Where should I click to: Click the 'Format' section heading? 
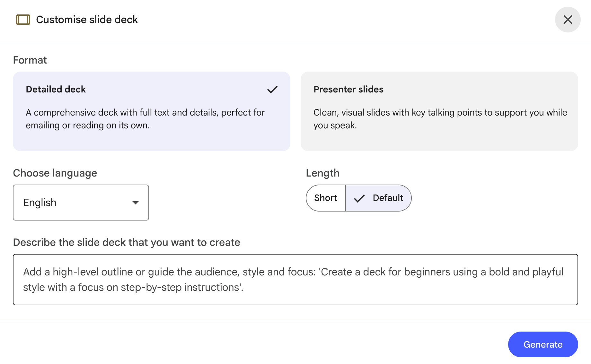(x=30, y=60)
